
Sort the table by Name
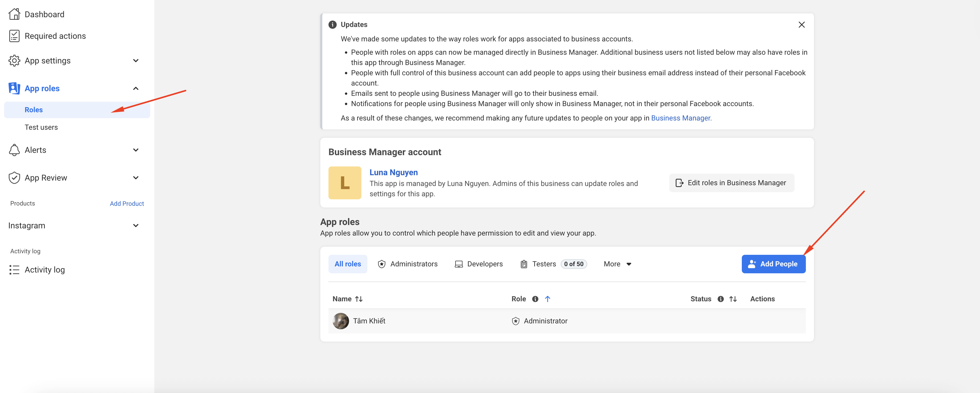(359, 299)
